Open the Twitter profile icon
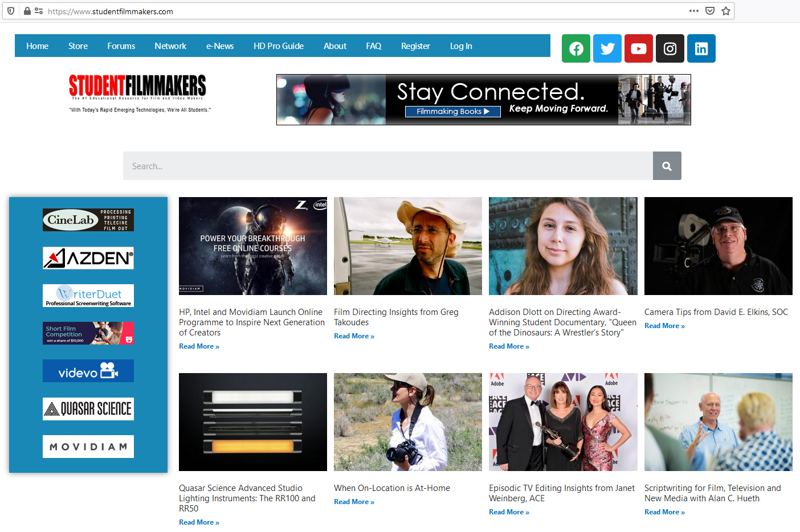 607,48
